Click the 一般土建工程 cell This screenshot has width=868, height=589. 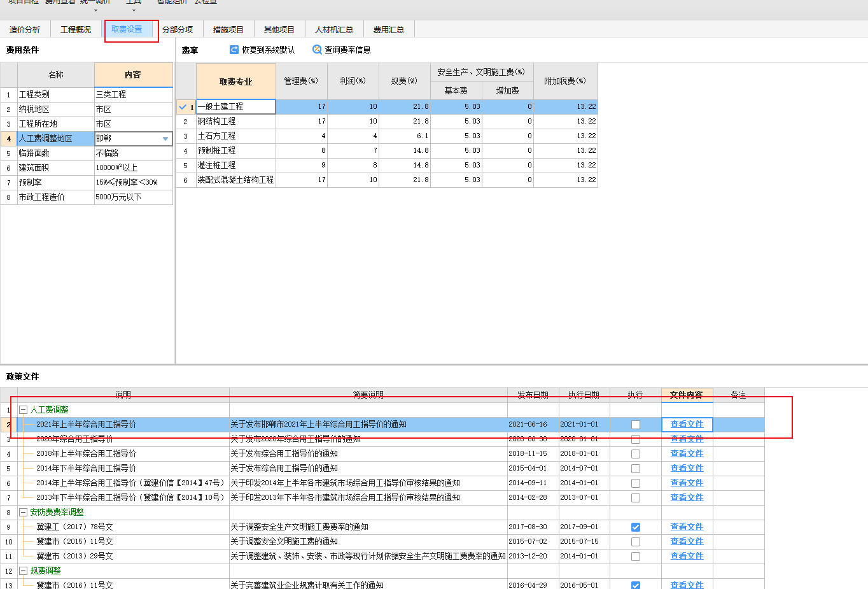[x=235, y=106]
